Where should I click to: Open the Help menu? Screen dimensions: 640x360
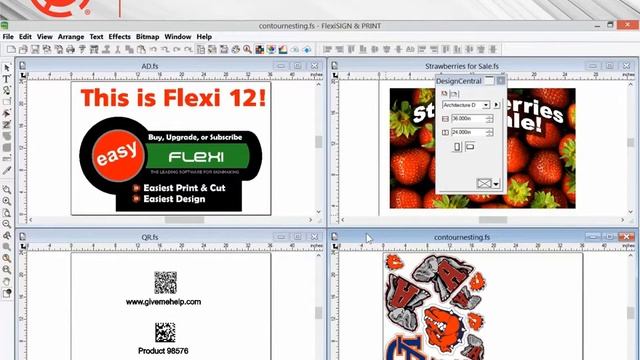(204, 37)
